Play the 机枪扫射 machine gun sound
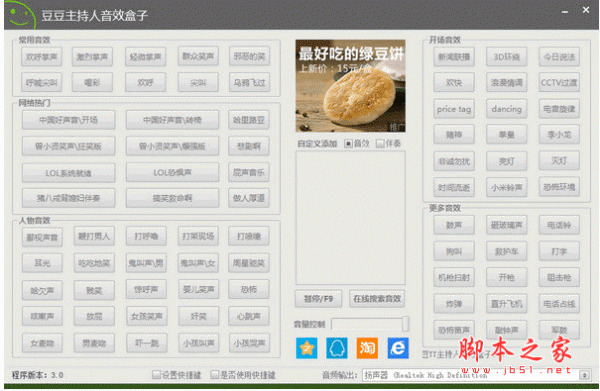Viewport: 600px width, 391px height. (454, 277)
